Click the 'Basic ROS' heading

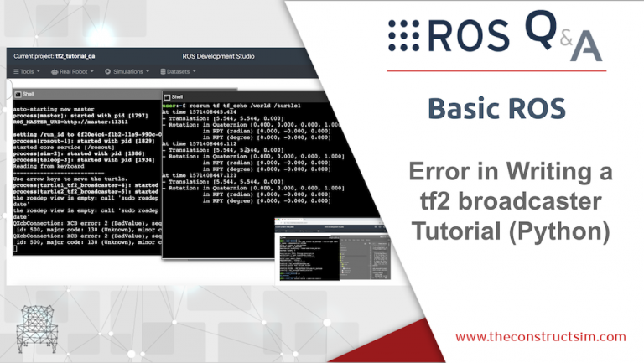coord(496,109)
